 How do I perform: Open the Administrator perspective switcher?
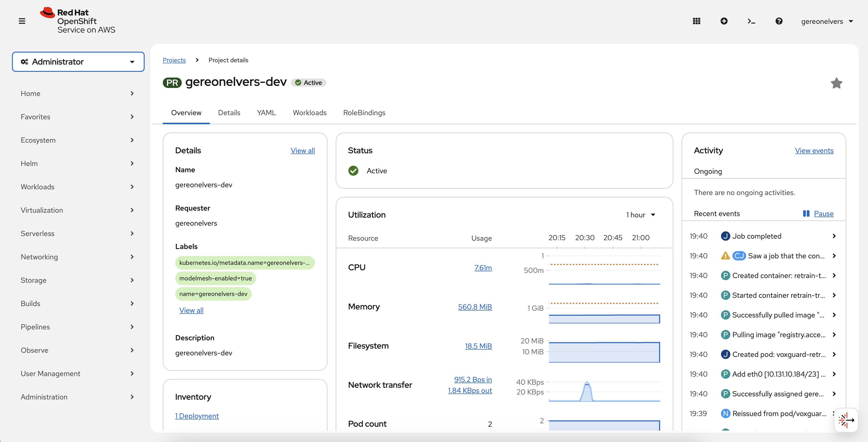tap(78, 62)
